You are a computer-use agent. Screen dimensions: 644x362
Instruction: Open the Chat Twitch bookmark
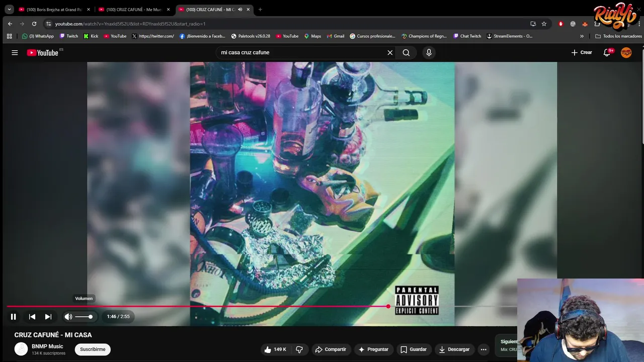(x=467, y=36)
